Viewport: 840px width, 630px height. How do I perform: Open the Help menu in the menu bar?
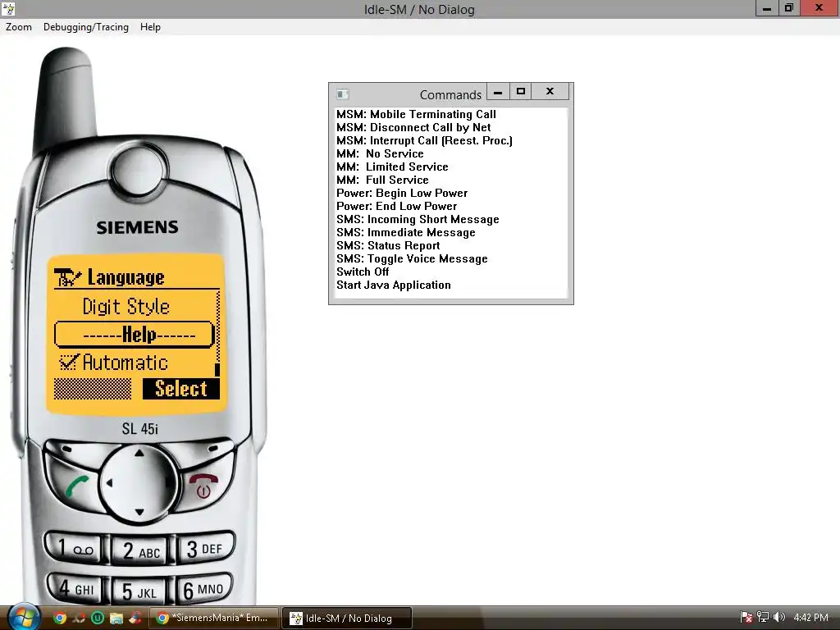click(150, 27)
